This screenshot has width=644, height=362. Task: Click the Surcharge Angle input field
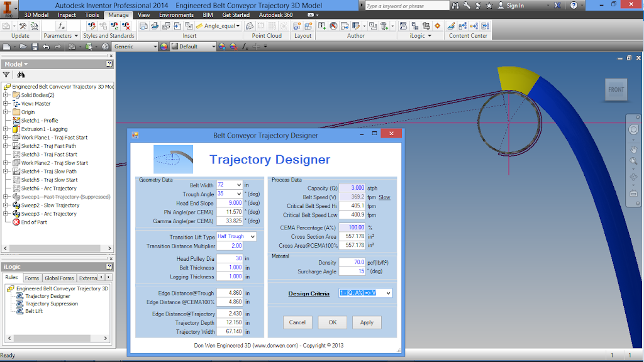(352, 271)
